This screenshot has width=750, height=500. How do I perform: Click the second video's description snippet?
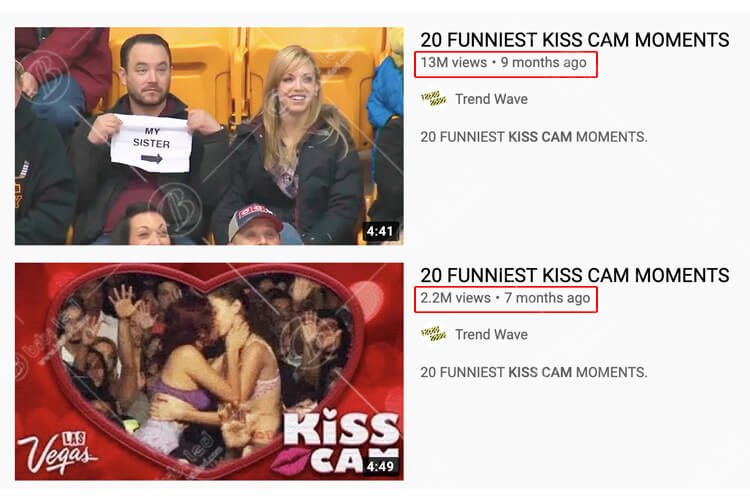[534, 372]
